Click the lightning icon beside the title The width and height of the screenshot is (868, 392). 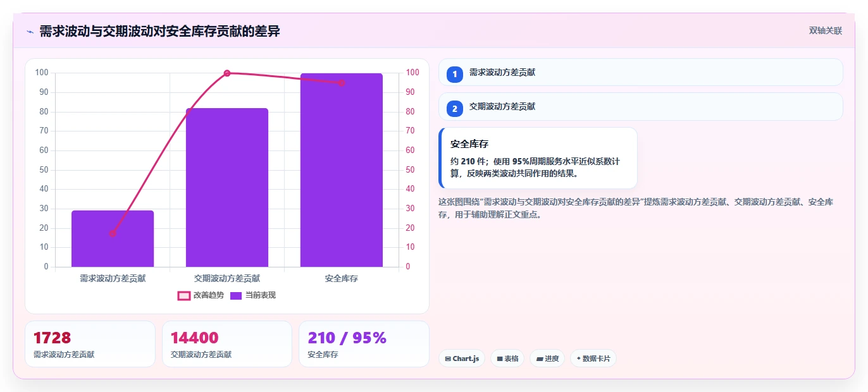(x=30, y=32)
